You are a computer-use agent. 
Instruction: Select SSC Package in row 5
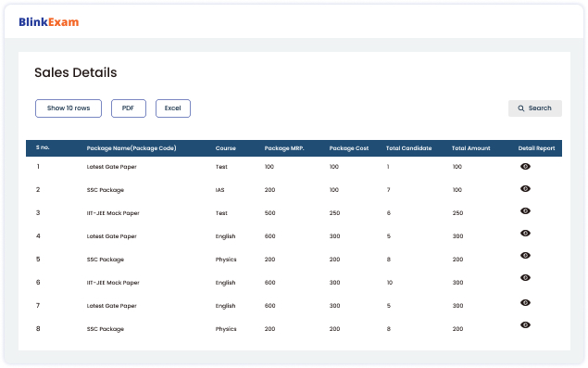(x=105, y=260)
